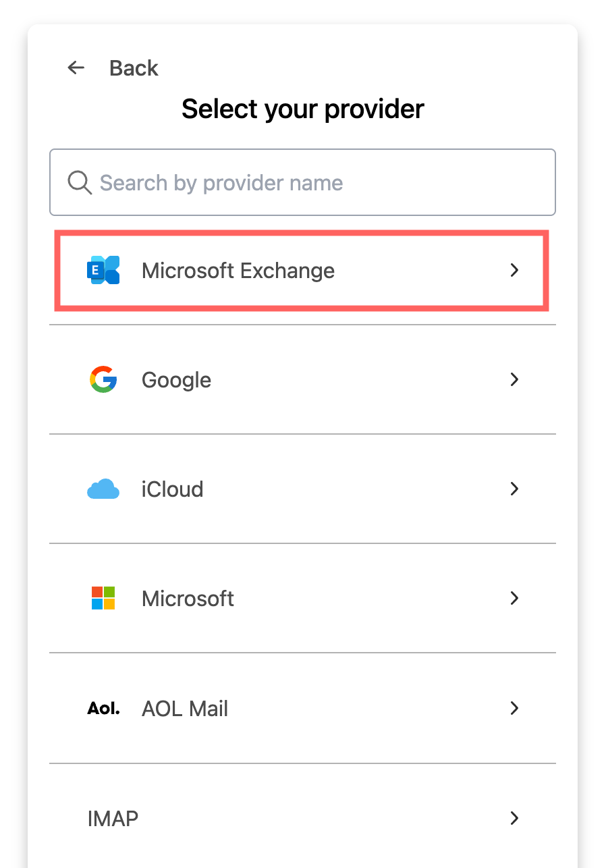Click the back arrow icon

76,67
